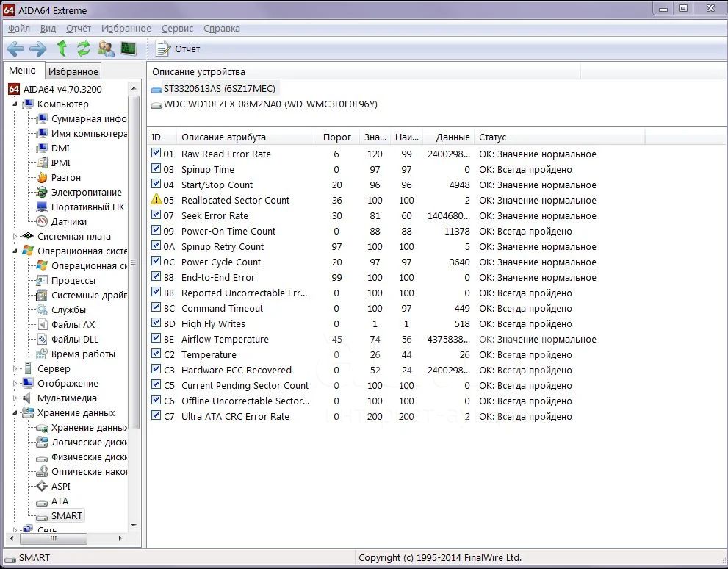This screenshot has width=728, height=569.
Task: Open the Время работы clock icon
Action: point(43,354)
